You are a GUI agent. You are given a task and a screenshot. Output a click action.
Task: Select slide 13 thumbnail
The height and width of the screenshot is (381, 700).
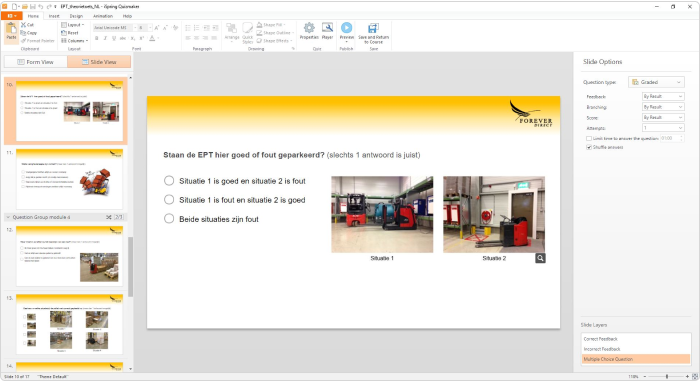(69, 324)
